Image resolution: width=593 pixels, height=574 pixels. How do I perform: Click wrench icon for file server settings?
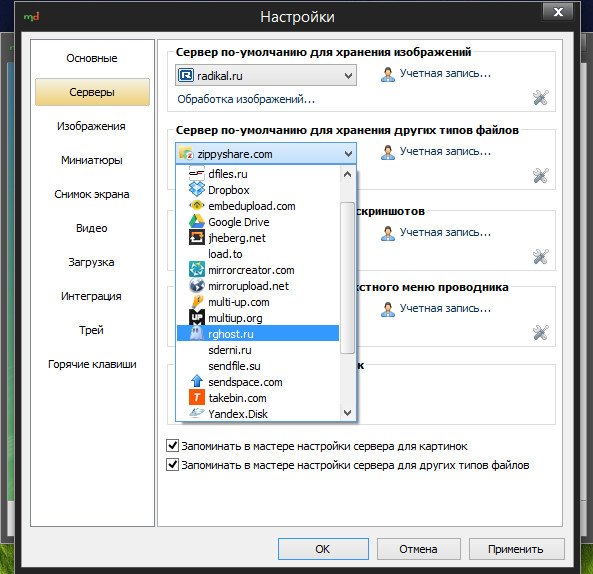540,175
